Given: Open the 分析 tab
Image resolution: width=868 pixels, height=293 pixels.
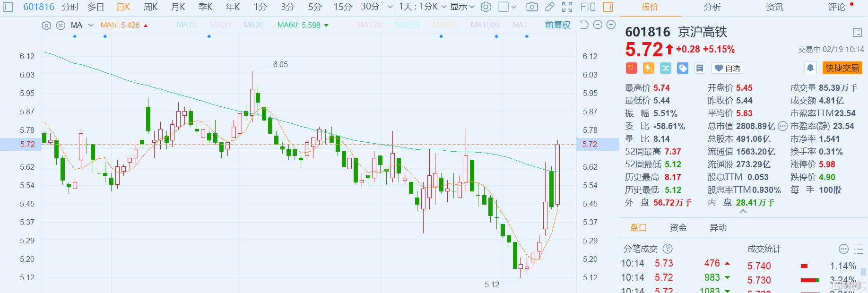Looking at the screenshot, I should click(712, 7).
